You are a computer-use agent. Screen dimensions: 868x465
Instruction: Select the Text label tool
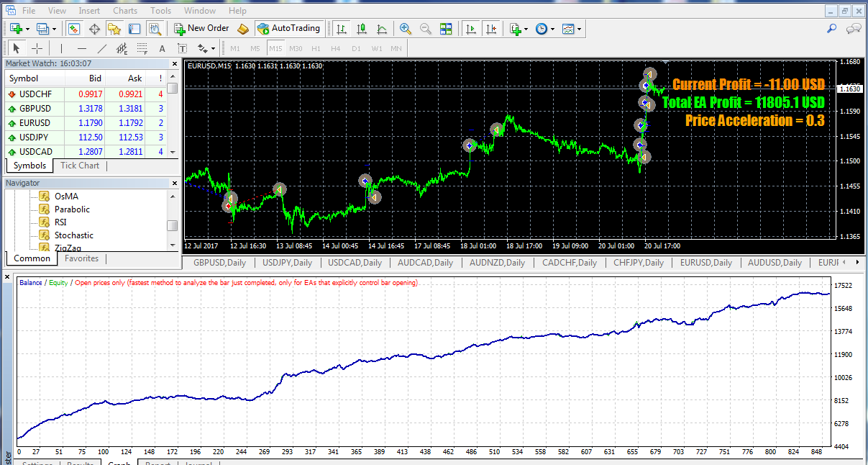pos(182,49)
